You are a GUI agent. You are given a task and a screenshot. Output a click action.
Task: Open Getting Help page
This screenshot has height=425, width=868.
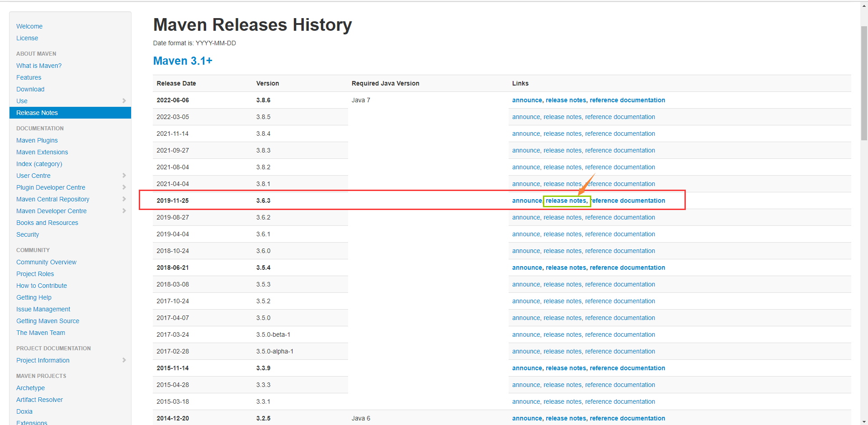34,297
